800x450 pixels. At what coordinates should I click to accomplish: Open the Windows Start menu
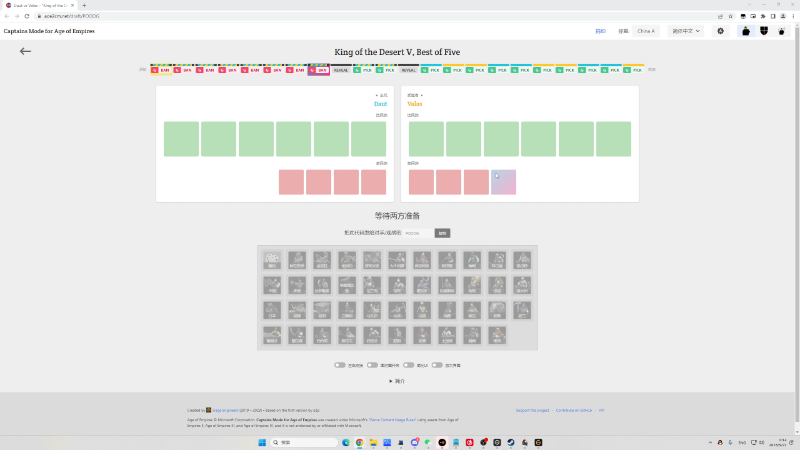[262, 442]
